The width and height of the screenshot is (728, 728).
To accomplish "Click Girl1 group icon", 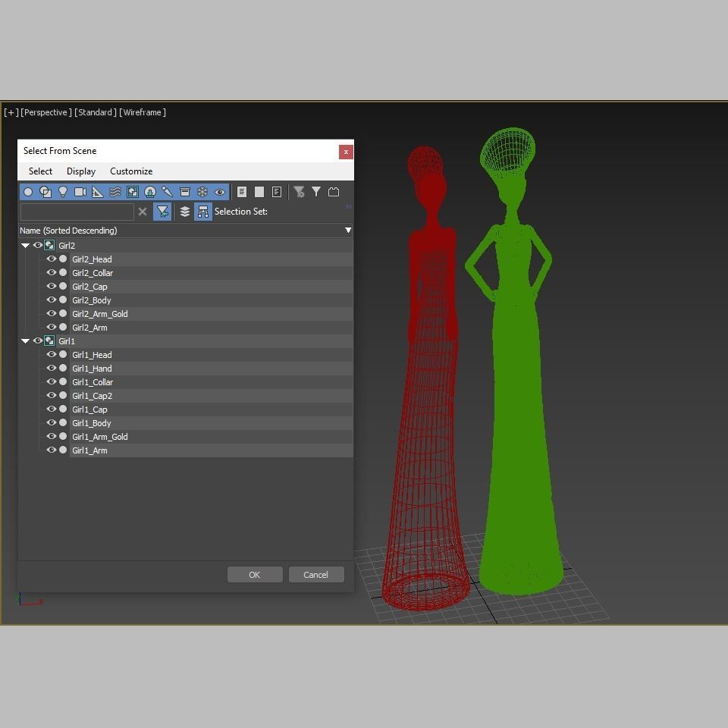I will [x=49, y=340].
